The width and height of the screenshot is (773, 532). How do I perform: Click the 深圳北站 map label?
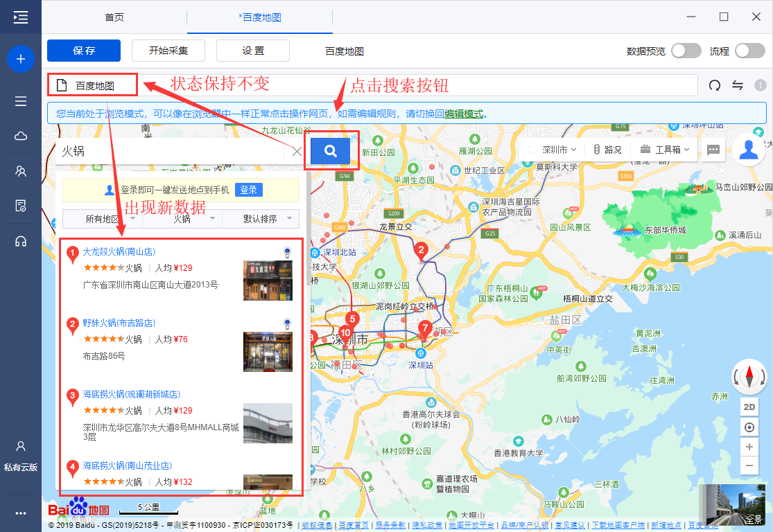tap(339, 252)
